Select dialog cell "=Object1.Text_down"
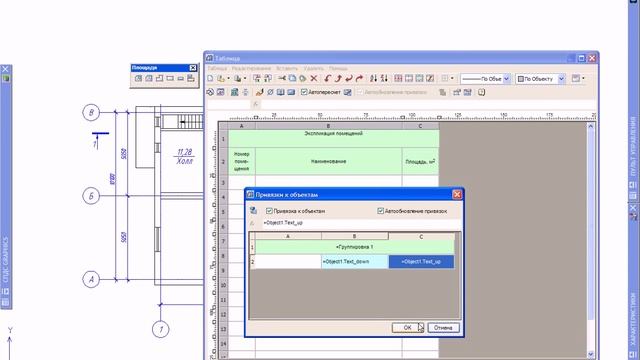 click(x=354, y=262)
